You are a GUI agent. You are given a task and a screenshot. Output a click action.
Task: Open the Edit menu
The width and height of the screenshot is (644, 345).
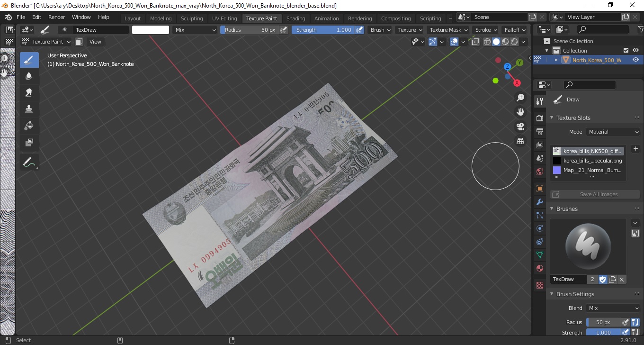pyautogui.click(x=36, y=17)
